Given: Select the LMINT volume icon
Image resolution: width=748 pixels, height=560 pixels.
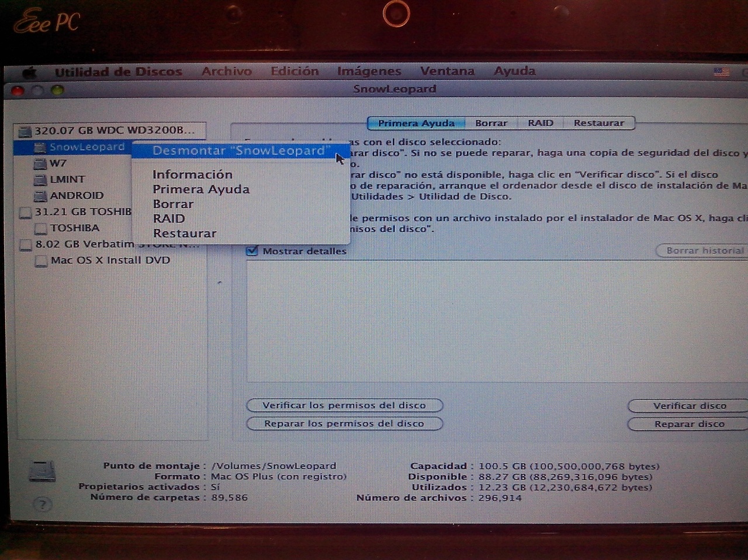Looking at the screenshot, I should tap(40, 180).
